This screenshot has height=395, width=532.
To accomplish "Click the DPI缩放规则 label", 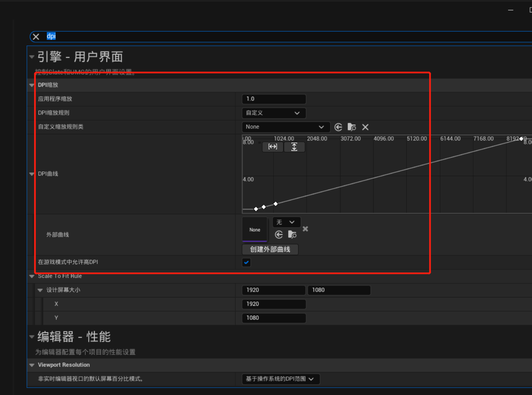I will pos(54,113).
